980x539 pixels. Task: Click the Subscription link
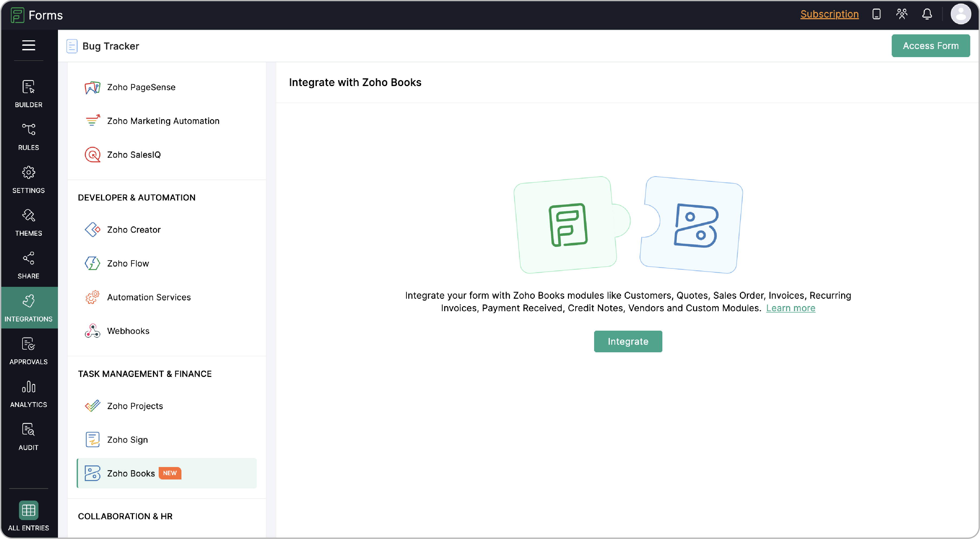pos(829,14)
